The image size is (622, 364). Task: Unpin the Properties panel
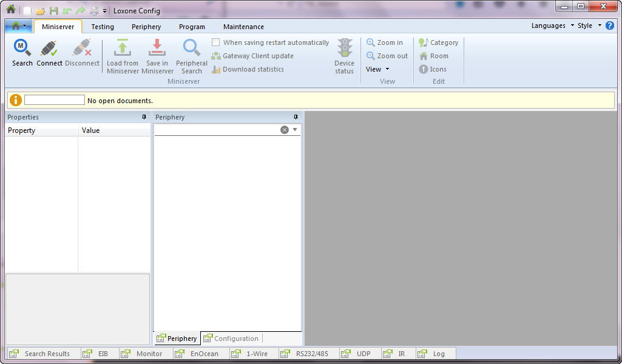point(144,116)
